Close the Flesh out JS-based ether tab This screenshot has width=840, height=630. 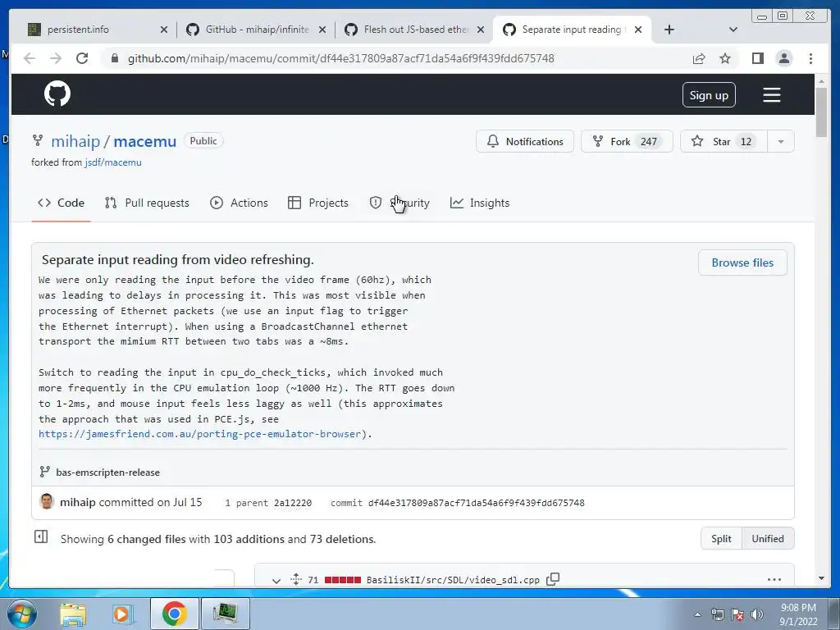[x=481, y=30]
